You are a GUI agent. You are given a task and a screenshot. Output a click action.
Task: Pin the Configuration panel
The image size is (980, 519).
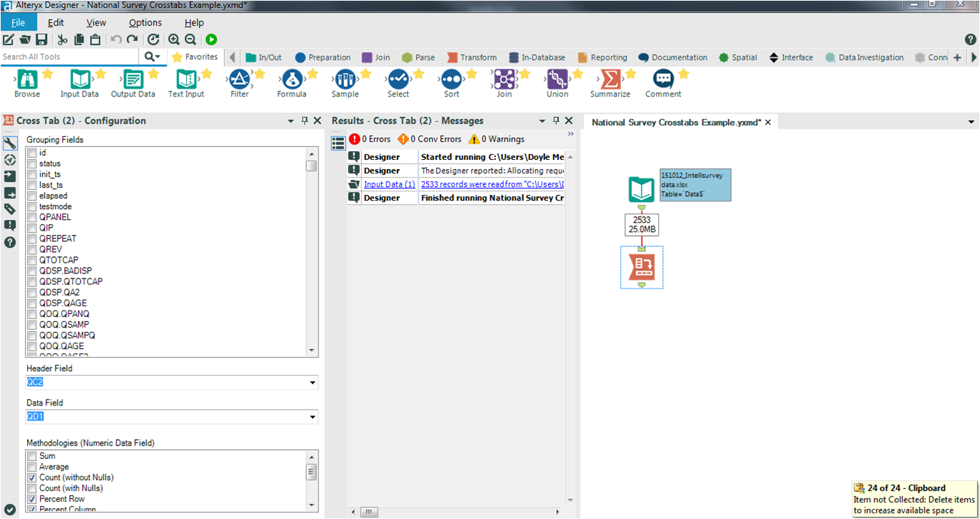tap(305, 121)
